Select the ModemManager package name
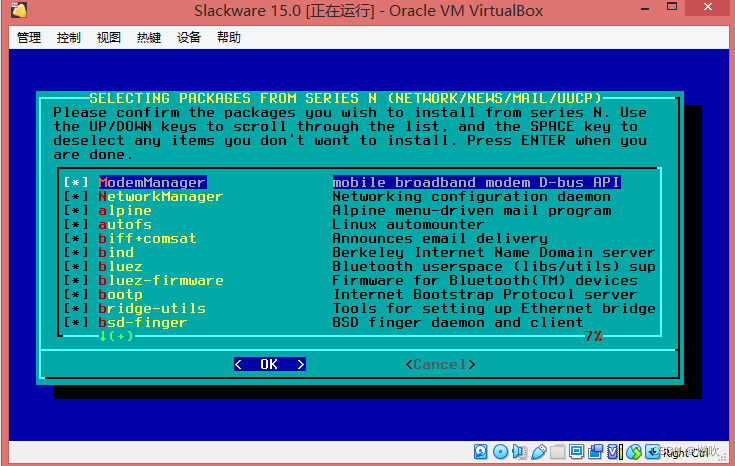The height and width of the screenshot is (466, 735). coord(152,182)
